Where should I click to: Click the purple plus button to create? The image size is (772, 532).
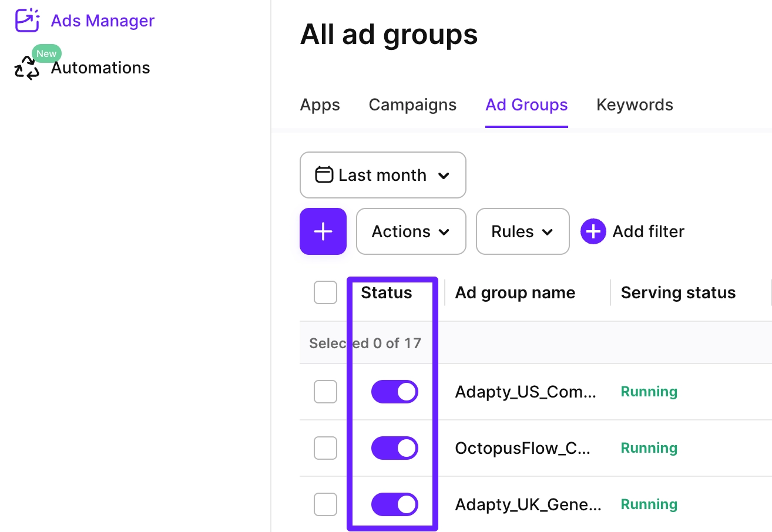(323, 231)
